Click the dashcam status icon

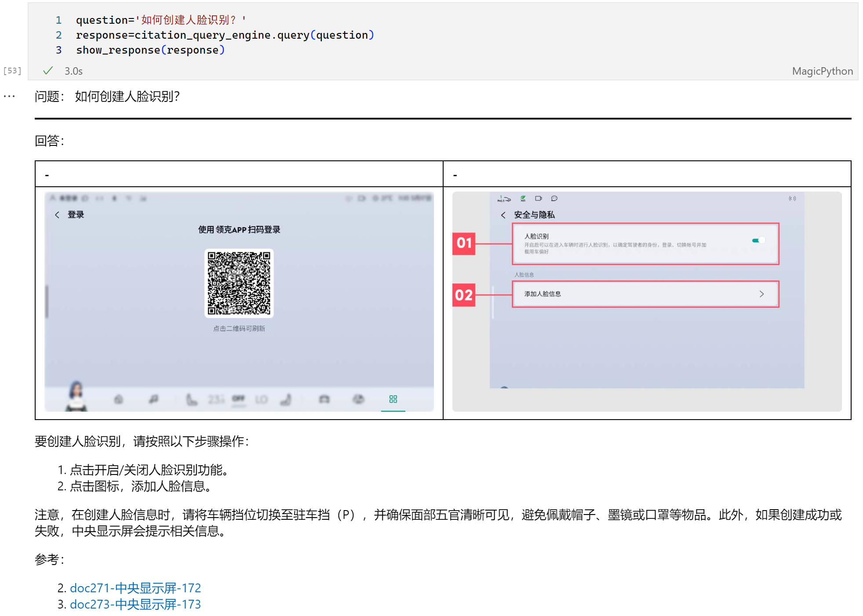tap(538, 199)
